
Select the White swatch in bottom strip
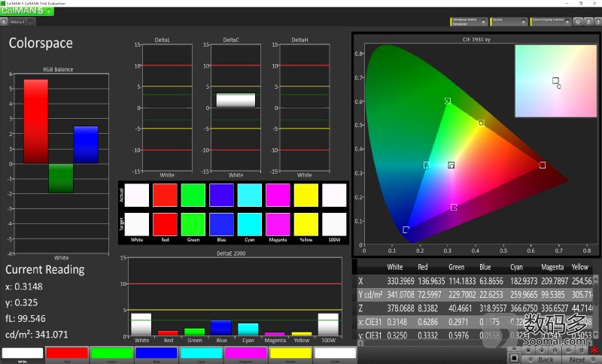pos(22,353)
